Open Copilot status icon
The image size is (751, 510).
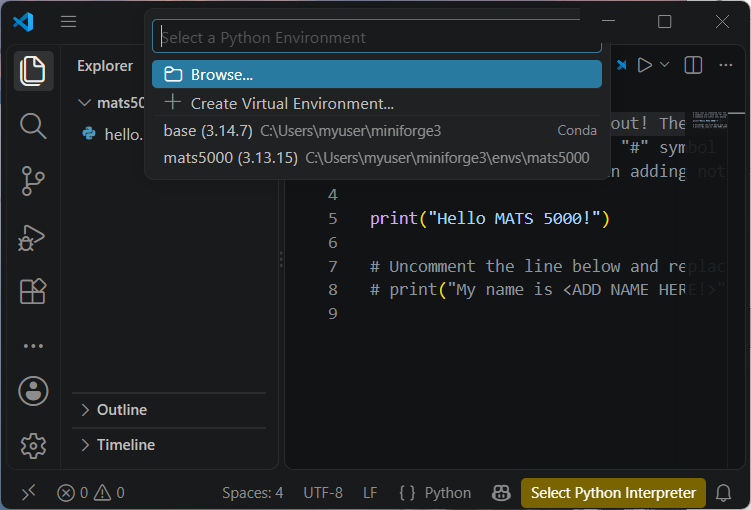coord(501,492)
